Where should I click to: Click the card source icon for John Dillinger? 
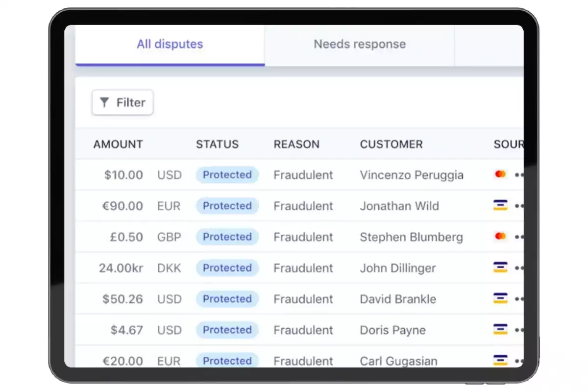pos(500,268)
